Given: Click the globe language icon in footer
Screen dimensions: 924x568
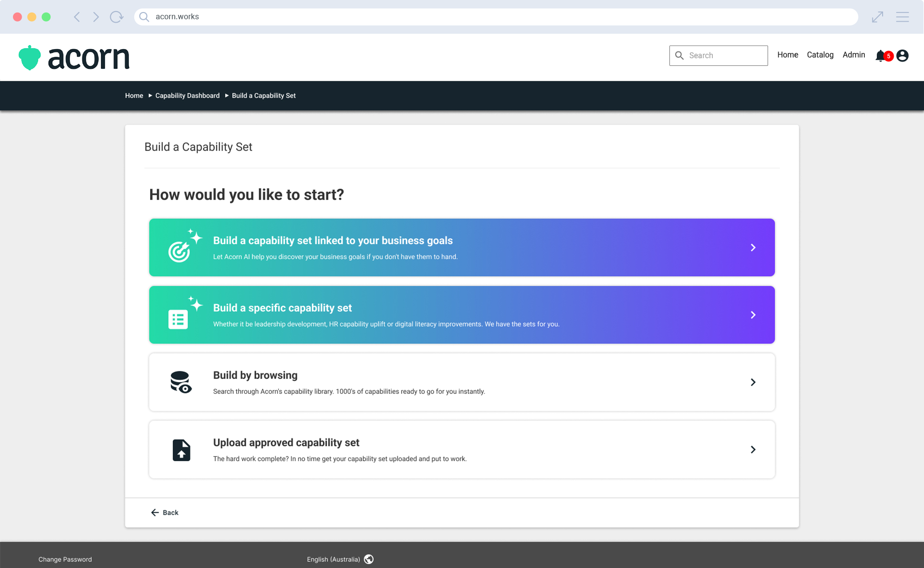Looking at the screenshot, I should pos(369,559).
